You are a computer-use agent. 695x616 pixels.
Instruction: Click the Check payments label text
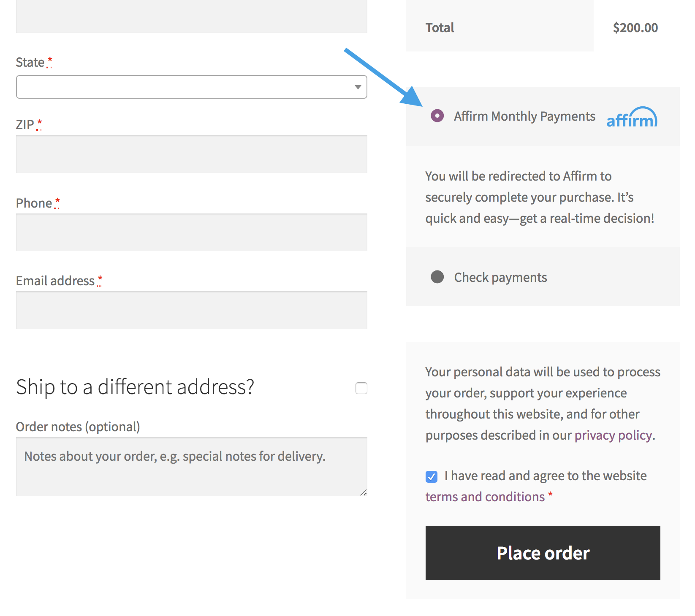501,277
